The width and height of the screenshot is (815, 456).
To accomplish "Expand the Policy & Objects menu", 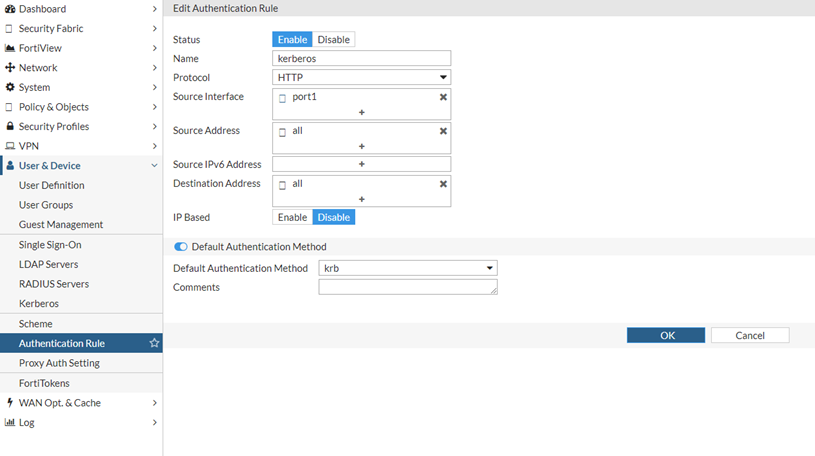I will point(80,107).
